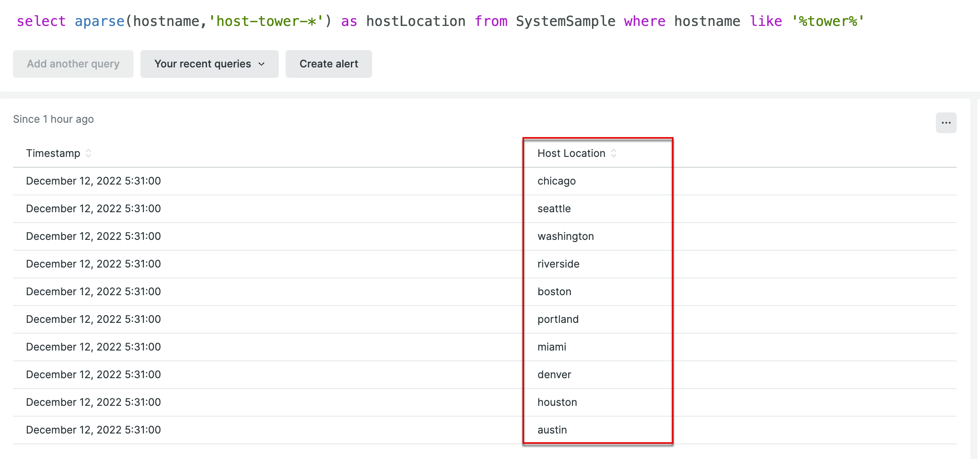The image size is (980, 459).
Task: Select the miami host location cell
Action: pyautogui.click(x=552, y=347)
